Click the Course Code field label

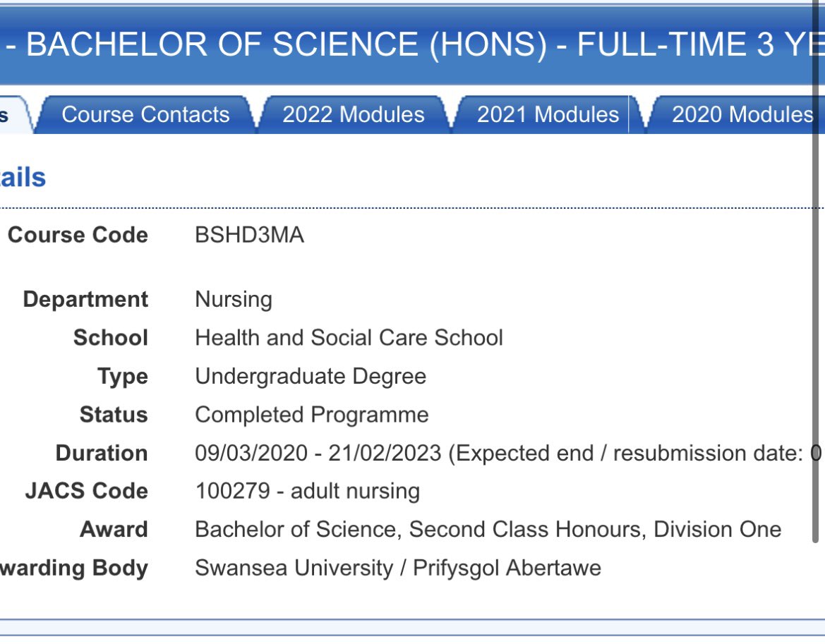point(78,235)
